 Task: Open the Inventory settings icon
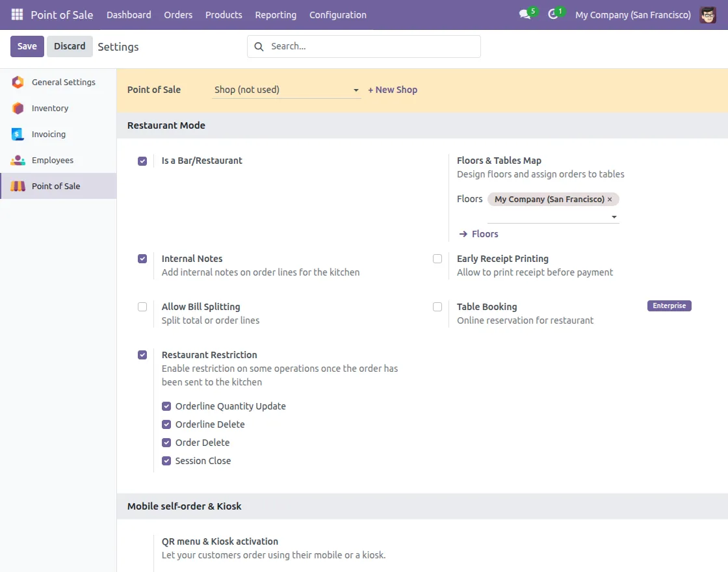pyautogui.click(x=18, y=108)
